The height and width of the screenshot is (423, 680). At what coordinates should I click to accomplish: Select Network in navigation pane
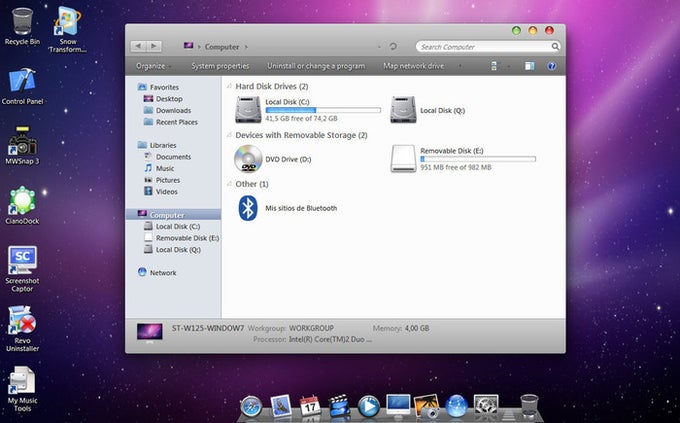click(163, 272)
